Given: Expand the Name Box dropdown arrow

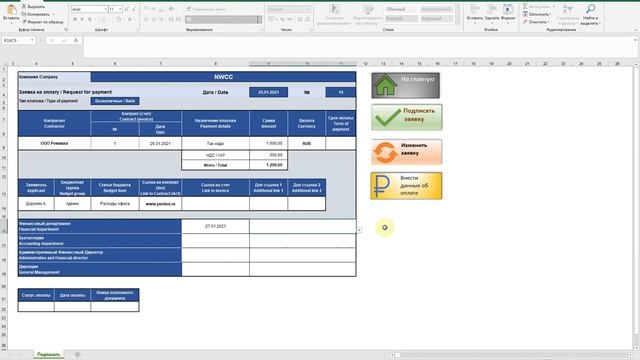Looking at the screenshot, I should click(32, 40).
